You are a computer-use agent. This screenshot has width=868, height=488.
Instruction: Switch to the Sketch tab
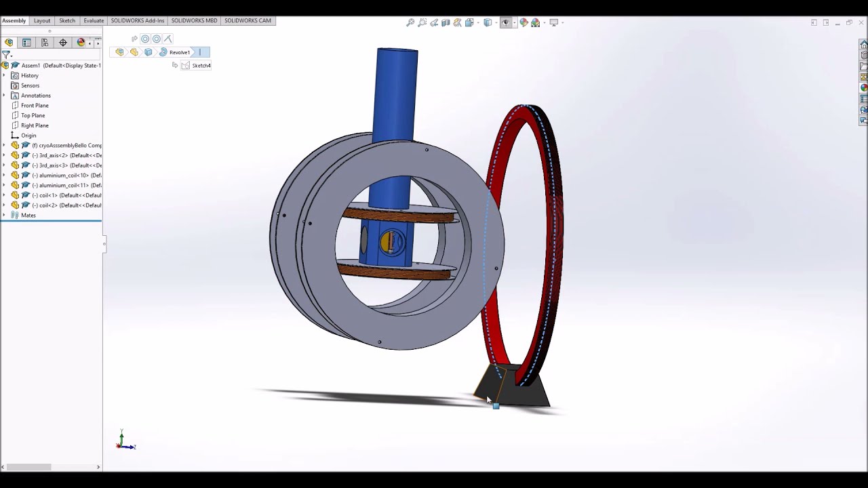[67, 20]
